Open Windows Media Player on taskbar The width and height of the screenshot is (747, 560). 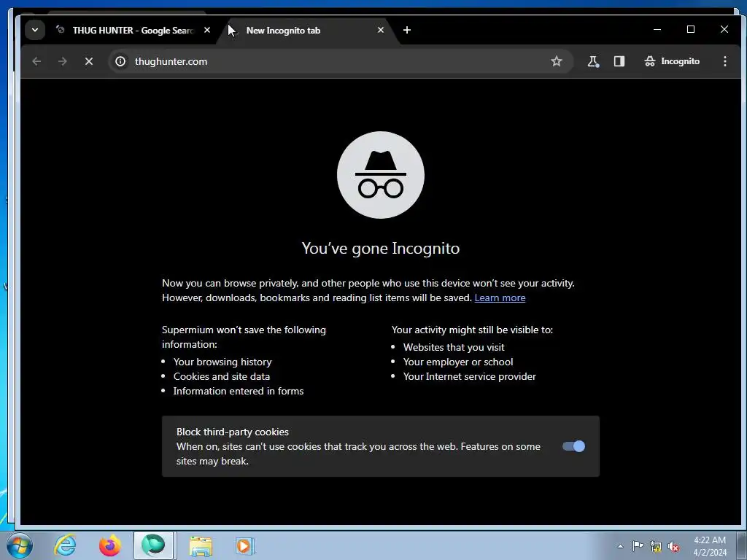point(245,545)
